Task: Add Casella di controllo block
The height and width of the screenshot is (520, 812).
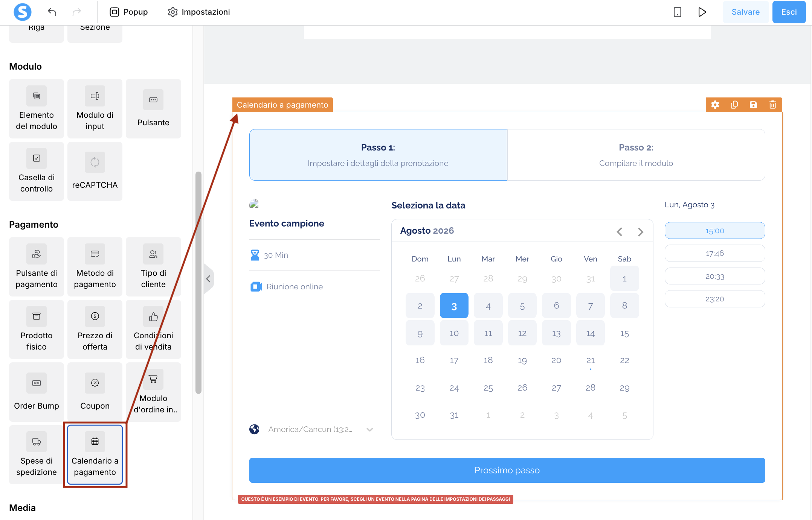Action: click(37, 171)
